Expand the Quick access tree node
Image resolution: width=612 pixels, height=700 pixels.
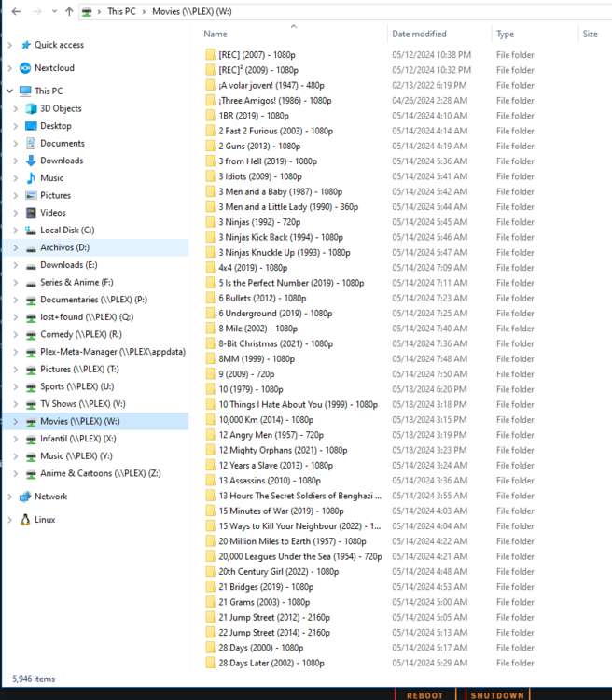point(10,45)
